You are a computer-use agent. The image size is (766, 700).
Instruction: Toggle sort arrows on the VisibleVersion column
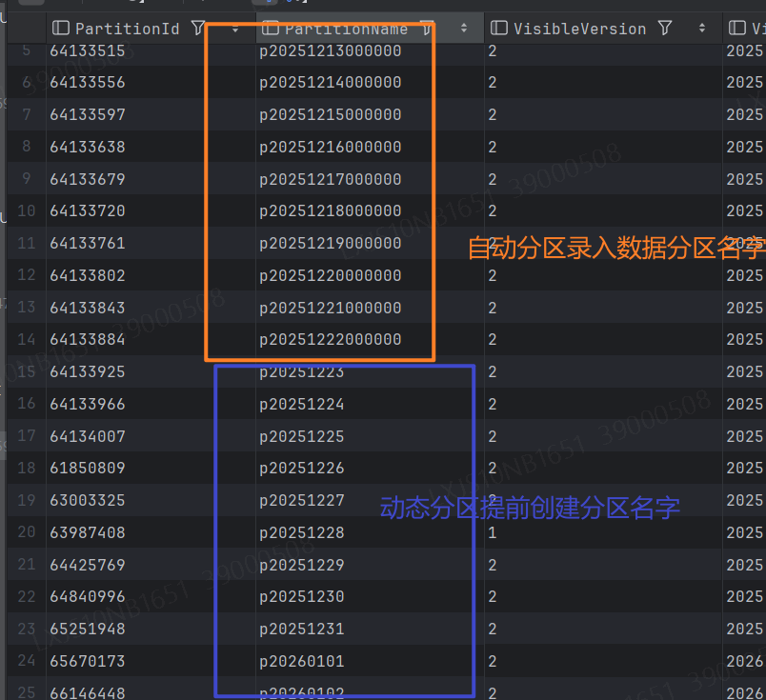[702, 29]
